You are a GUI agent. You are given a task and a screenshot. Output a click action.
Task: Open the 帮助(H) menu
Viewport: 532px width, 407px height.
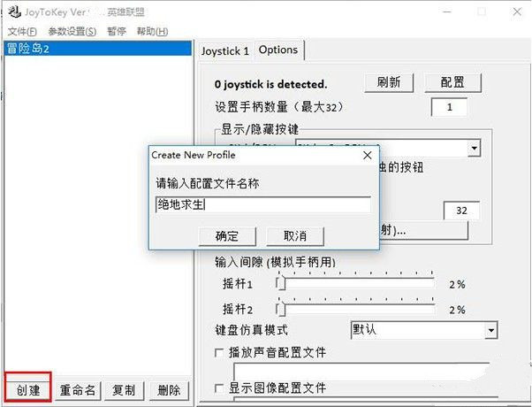point(152,32)
